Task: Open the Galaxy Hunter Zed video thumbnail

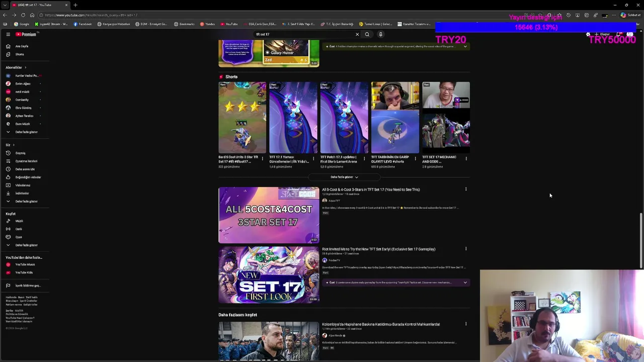Action: [x=269, y=53]
